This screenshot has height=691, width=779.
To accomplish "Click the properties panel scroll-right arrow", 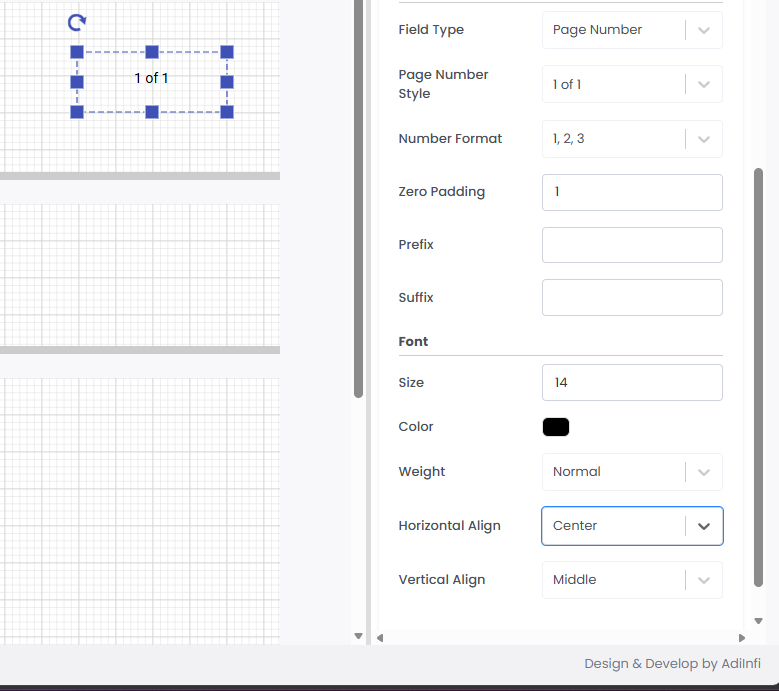I will (x=741, y=637).
